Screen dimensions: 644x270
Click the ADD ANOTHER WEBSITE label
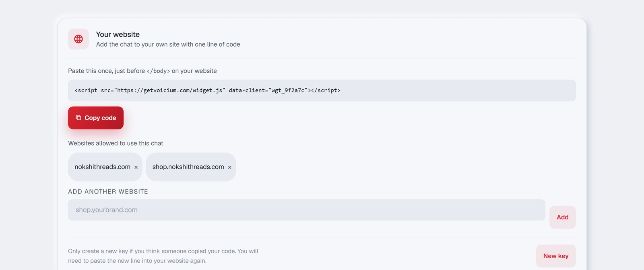(108, 192)
